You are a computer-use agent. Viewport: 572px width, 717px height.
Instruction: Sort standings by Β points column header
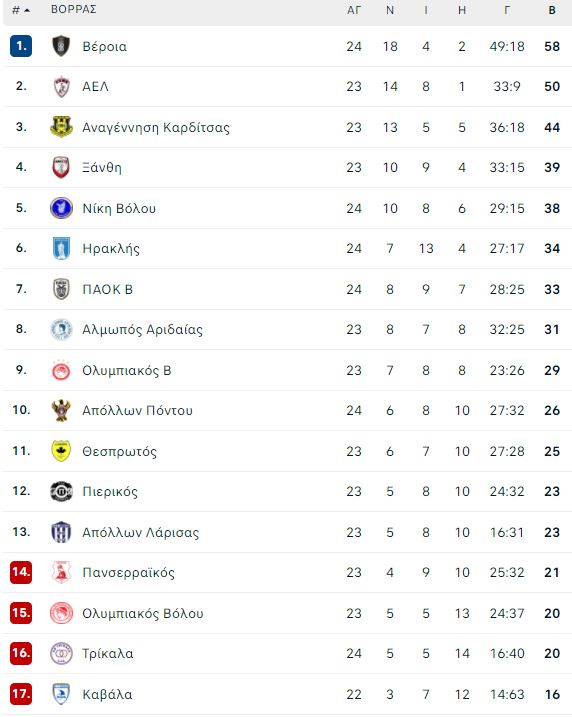click(552, 10)
